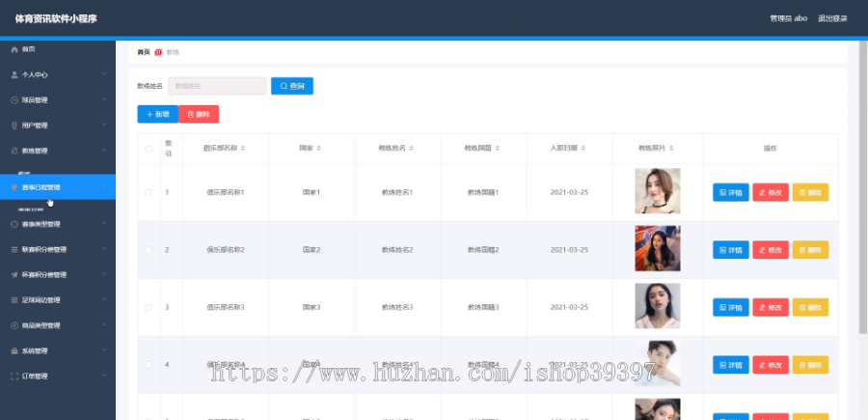The image size is (868, 420).
Task: Click the location pin icon beside 赛事日程管理
Action: (x=14, y=187)
